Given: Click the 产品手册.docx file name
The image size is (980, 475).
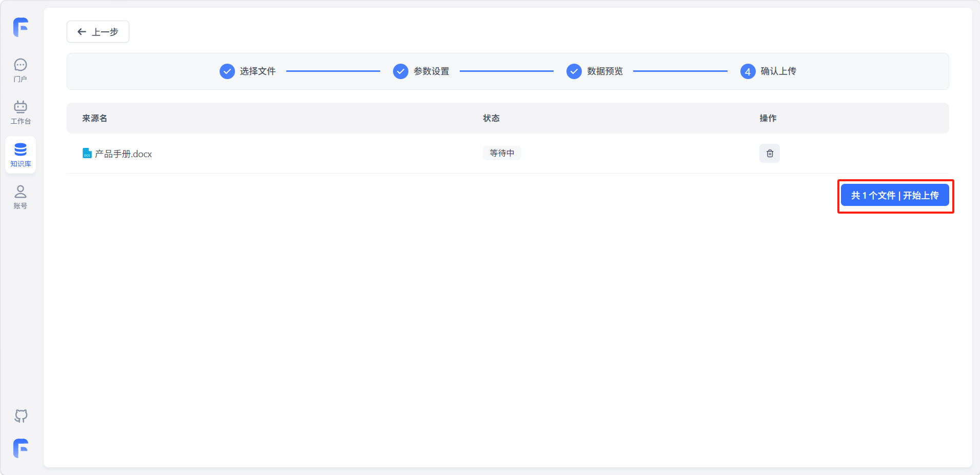Looking at the screenshot, I should [x=123, y=154].
